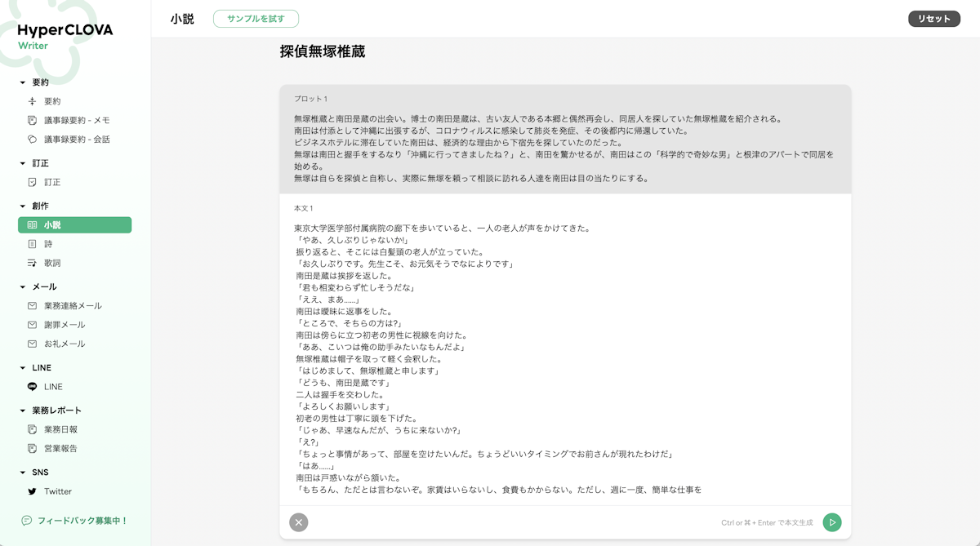
Task: Collapse the 要約 section
Action: (23, 82)
